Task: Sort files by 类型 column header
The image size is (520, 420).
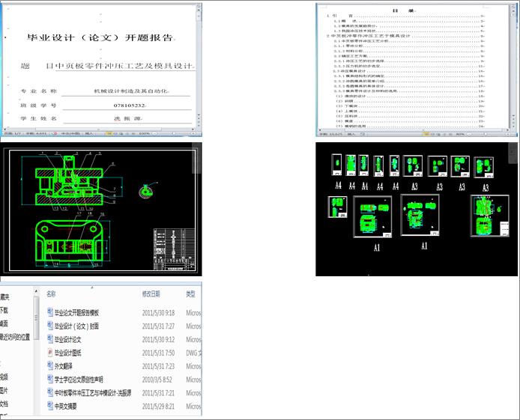Action: (x=190, y=293)
